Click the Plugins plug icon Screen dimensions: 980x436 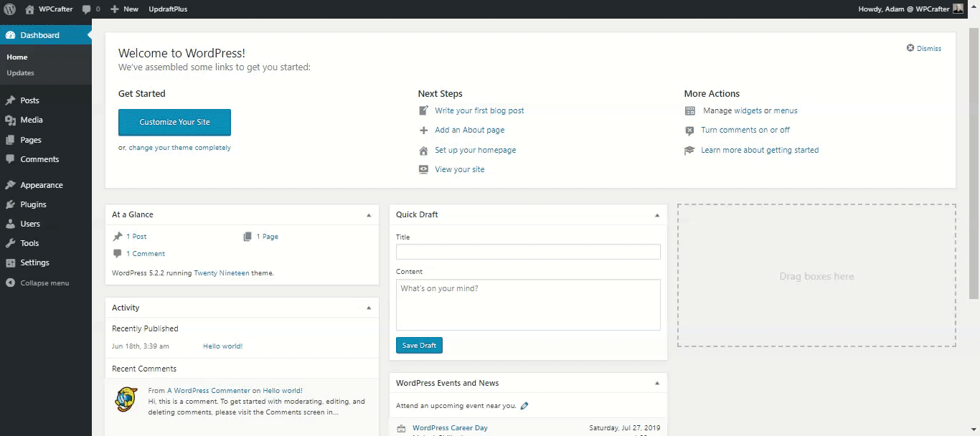[10, 204]
